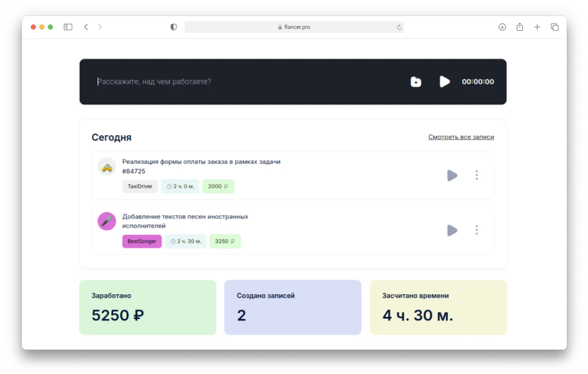Open options menu for TaxiDriver entry
Screen dimensions: 588x374
pos(477,175)
